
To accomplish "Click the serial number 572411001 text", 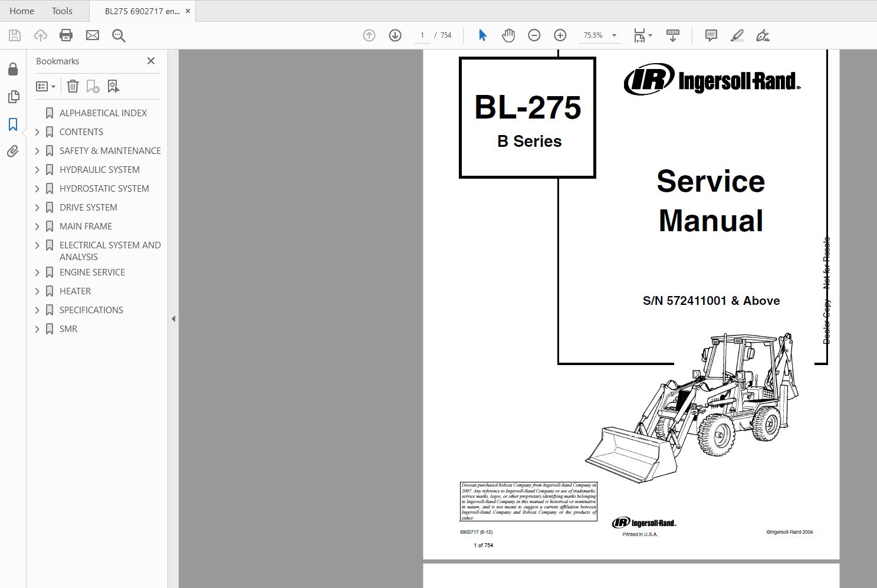I will 711,301.
